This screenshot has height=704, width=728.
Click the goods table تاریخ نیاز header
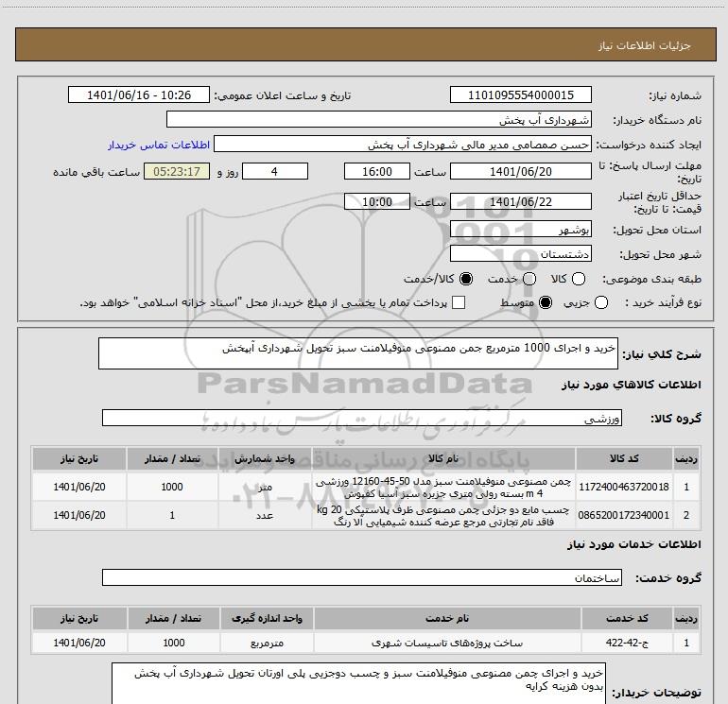(x=78, y=458)
